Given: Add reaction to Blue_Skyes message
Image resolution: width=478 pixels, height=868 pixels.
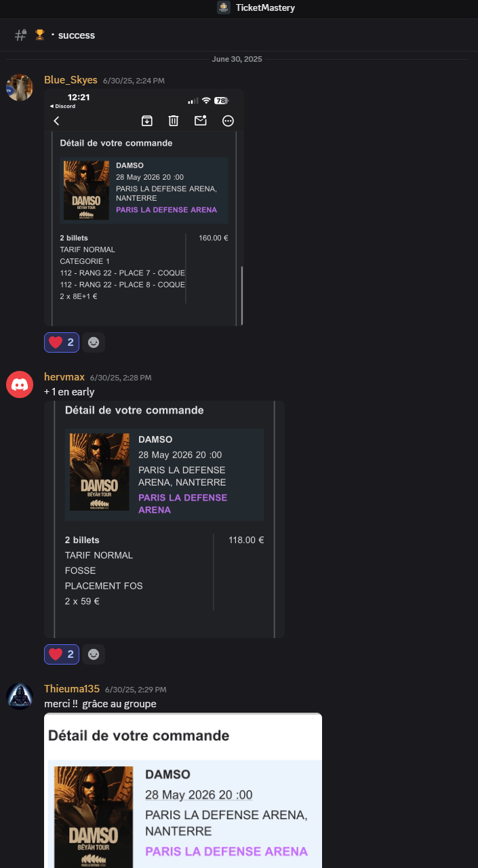Looking at the screenshot, I should [x=94, y=342].
